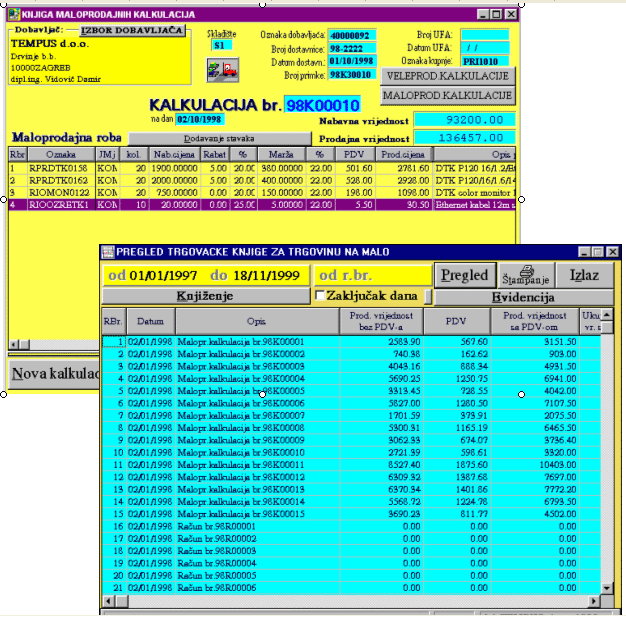Click the Pregled button

point(464,275)
